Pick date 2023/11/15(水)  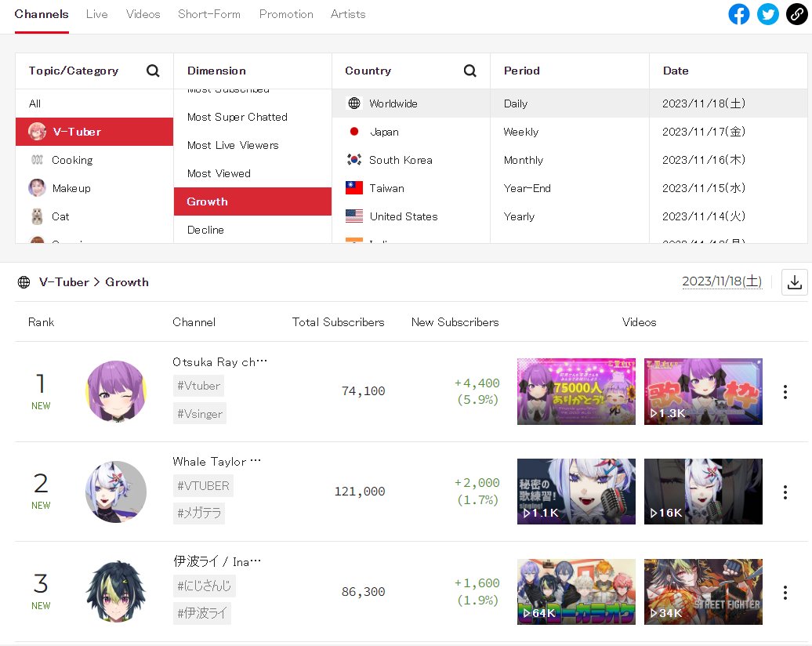click(729, 188)
